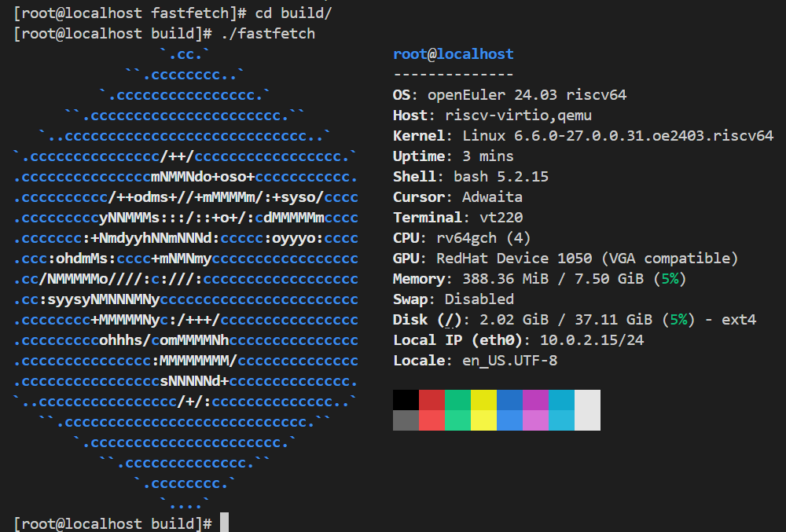Viewport: 786px width, 532px height.
Task: Select the Swap Disabled line
Action: pyautogui.click(x=453, y=299)
